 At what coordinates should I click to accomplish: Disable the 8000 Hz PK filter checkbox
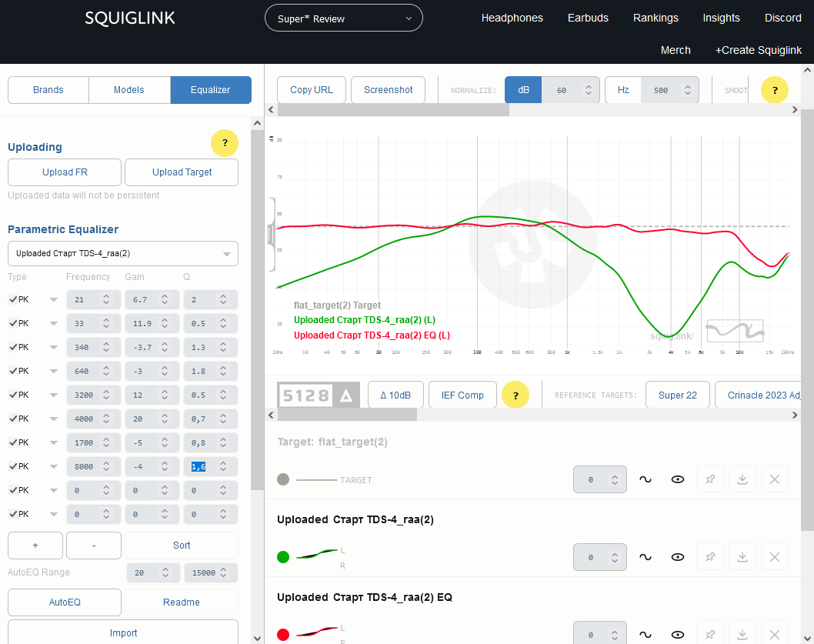12,466
